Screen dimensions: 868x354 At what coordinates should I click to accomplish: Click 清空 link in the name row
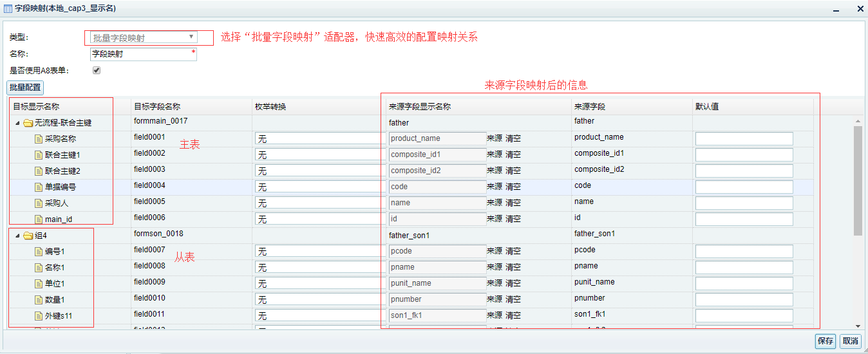tap(513, 203)
